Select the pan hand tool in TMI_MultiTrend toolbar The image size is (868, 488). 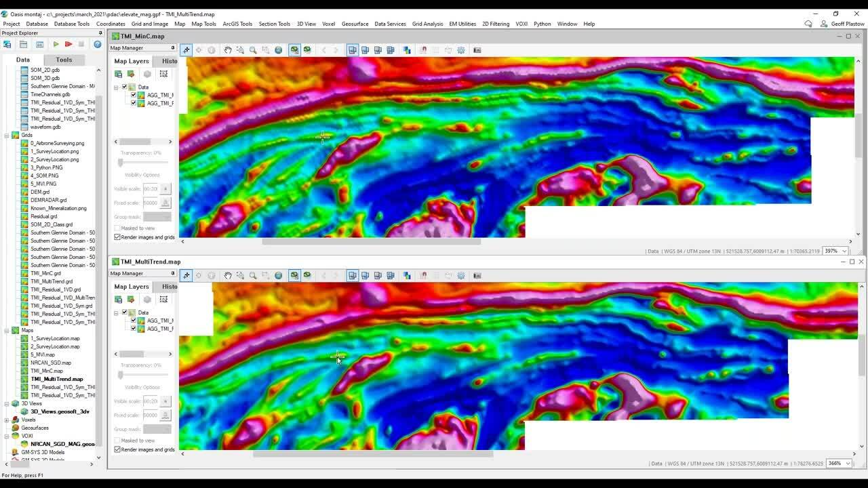tap(228, 275)
